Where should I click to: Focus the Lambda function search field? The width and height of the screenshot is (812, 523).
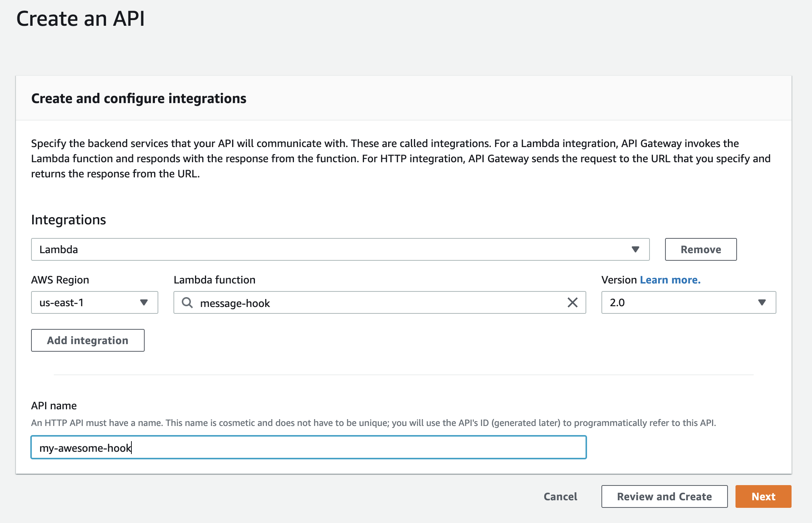379,302
